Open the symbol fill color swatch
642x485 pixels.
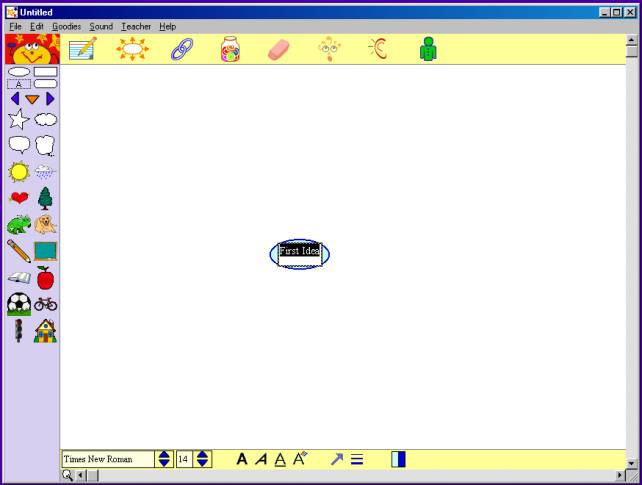point(398,459)
